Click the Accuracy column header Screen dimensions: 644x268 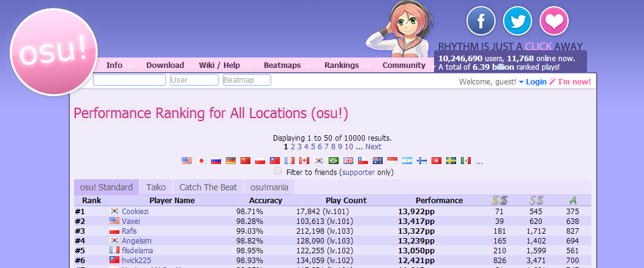265,201
